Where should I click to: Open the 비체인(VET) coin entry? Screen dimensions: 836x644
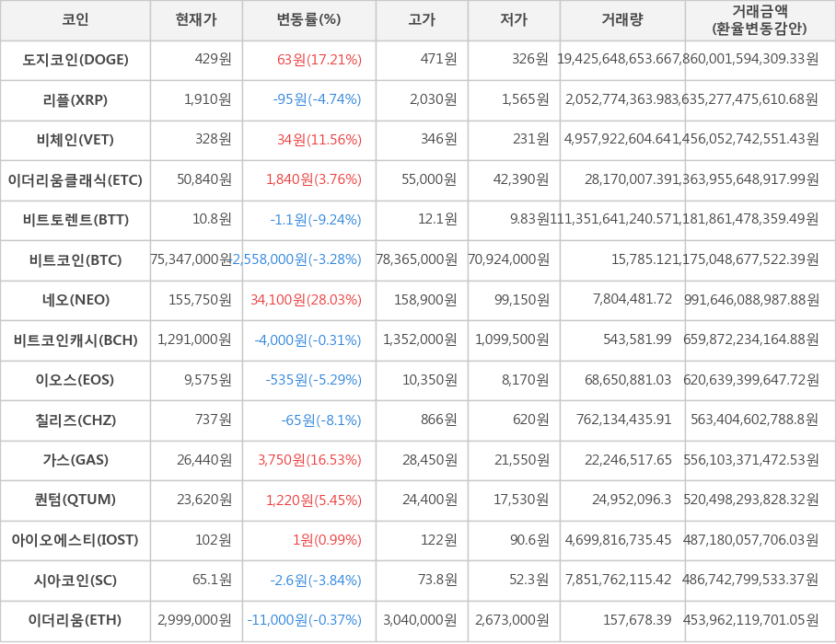point(75,140)
